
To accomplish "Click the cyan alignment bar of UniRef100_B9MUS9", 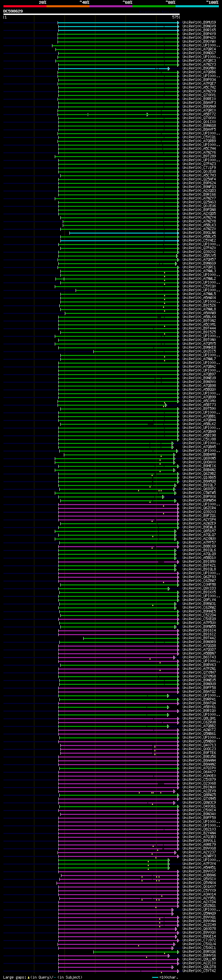I will point(118,23).
